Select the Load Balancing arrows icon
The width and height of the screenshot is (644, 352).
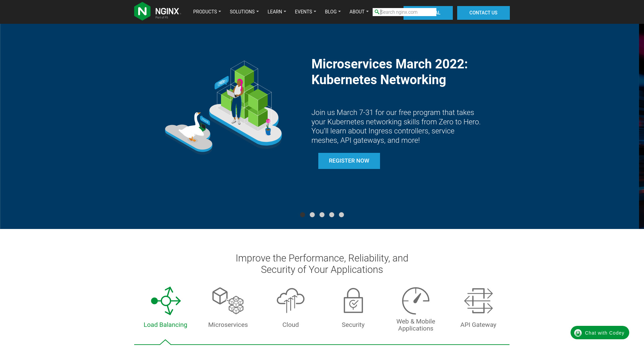click(166, 301)
